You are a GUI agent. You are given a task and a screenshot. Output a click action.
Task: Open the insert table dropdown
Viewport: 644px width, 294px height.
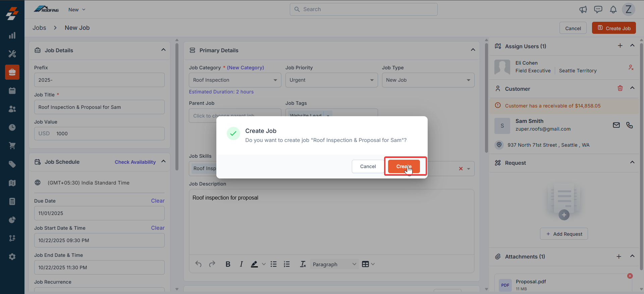pos(368,264)
